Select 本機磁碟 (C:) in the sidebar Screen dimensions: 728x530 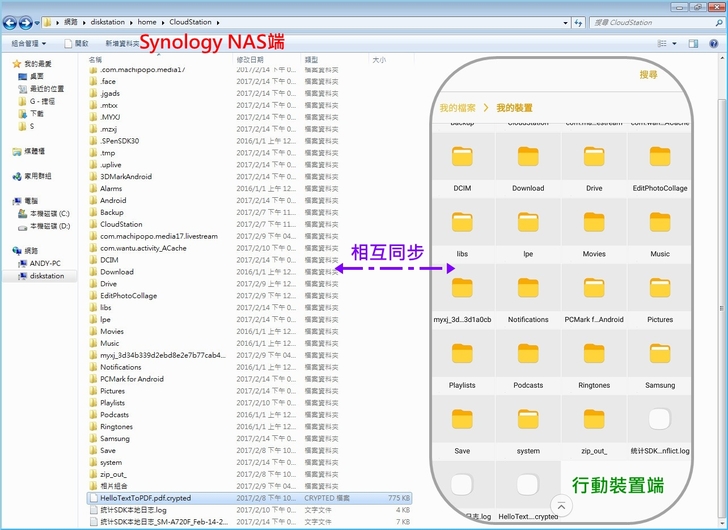(50, 214)
